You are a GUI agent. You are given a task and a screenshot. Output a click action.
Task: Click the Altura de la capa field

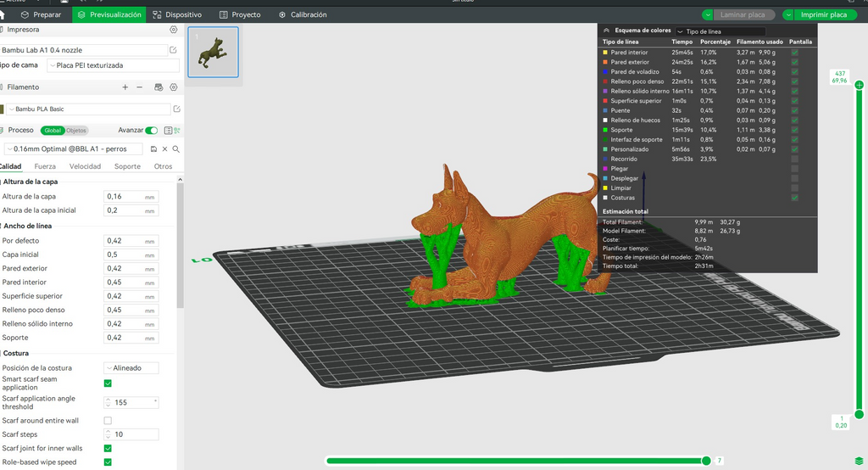pyautogui.click(x=131, y=197)
